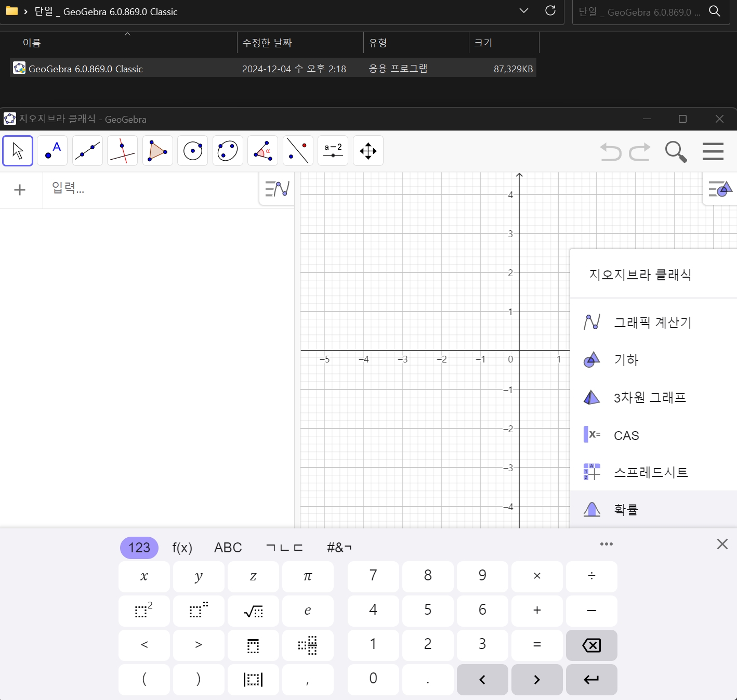Tap the x variable key
The height and width of the screenshot is (700, 737).
[144, 576]
